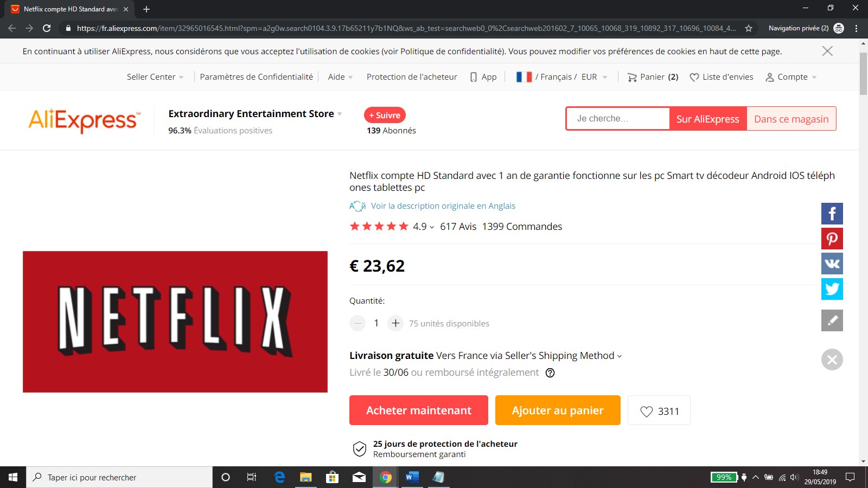Expand the 4.9 rating breakdown
The image size is (868, 488).
coord(423,227)
